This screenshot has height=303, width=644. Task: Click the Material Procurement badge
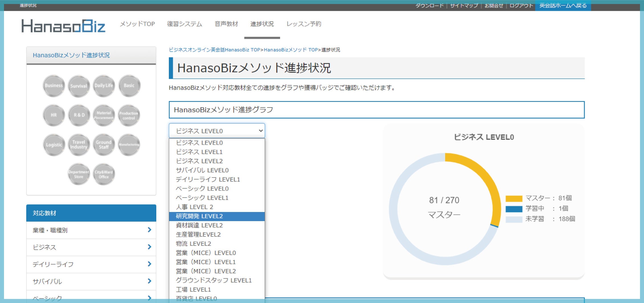pyautogui.click(x=104, y=115)
